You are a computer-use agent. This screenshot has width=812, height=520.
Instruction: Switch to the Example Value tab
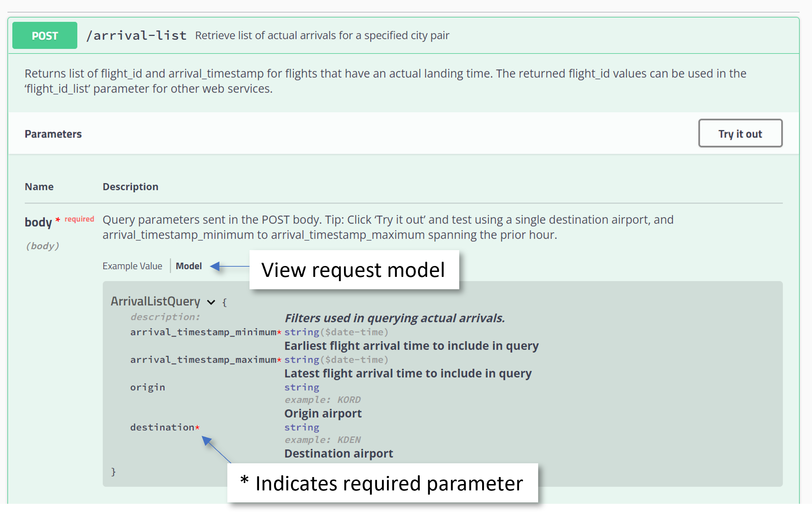pyautogui.click(x=132, y=266)
